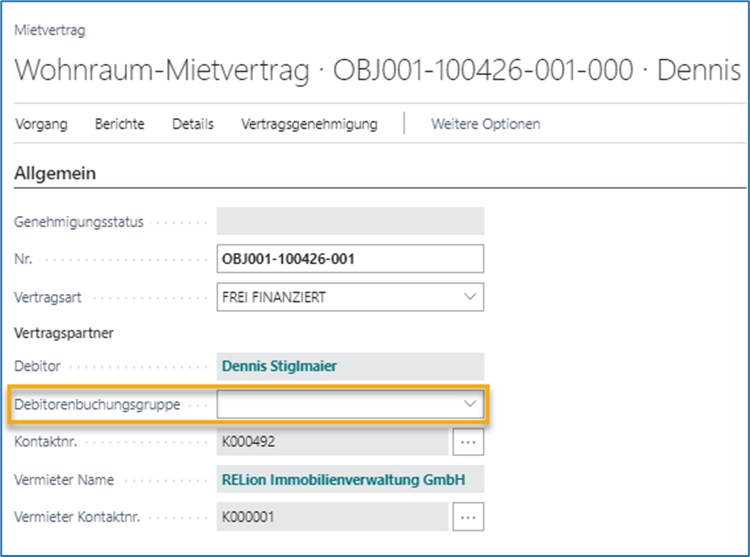Follow the Dennis Stiglmaier debitor link
Viewport: 750px width, 557px height.
[279, 367]
